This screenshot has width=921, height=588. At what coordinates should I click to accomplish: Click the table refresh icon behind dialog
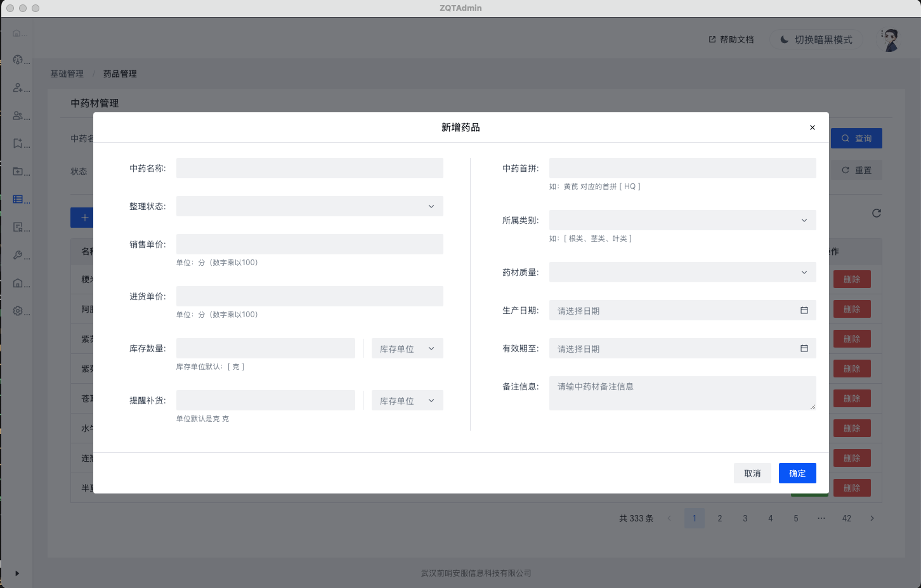(877, 213)
